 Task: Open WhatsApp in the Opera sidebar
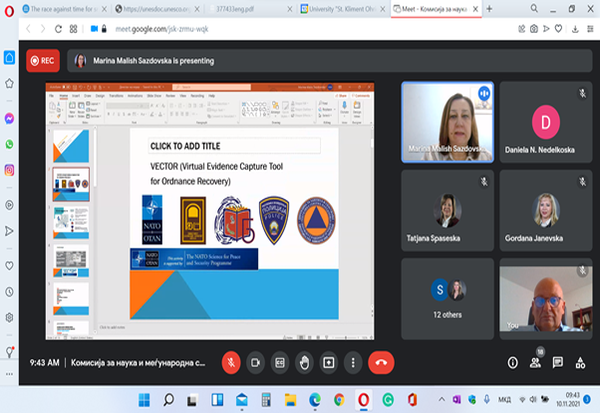(x=9, y=144)
